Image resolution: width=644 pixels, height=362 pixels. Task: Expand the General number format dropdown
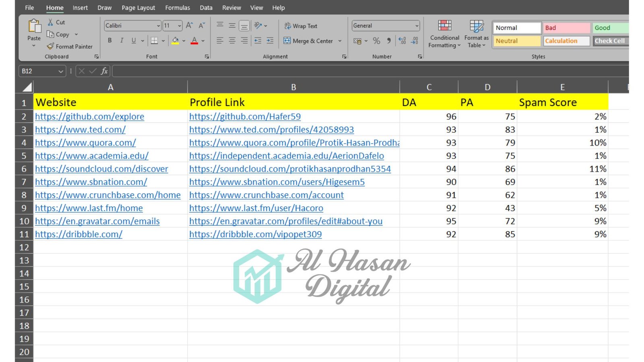[x=417, y=26]
